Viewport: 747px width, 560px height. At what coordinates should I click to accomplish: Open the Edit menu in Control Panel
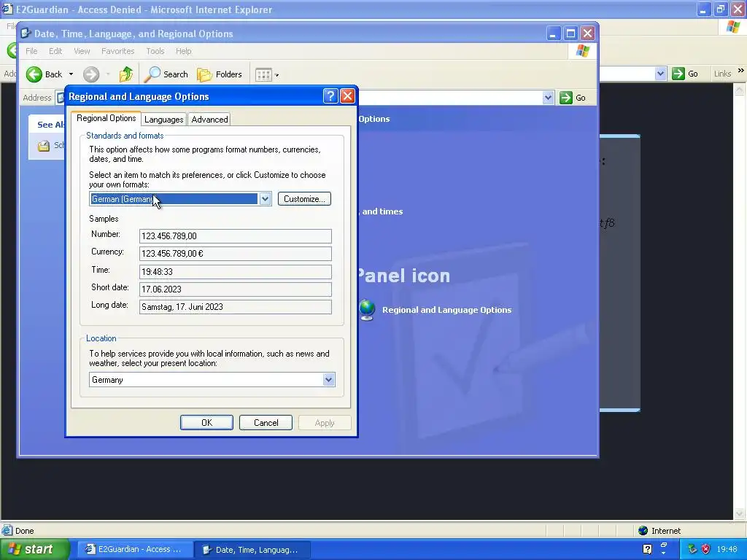point(55,51)
